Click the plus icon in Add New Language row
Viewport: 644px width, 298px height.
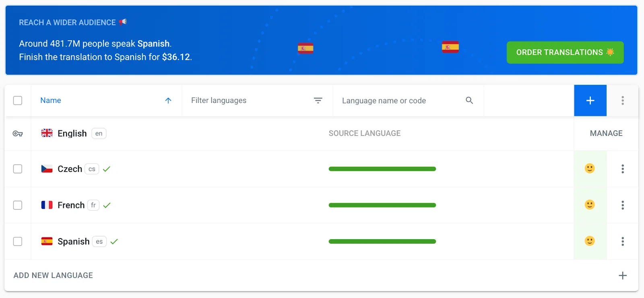(622, 275)
